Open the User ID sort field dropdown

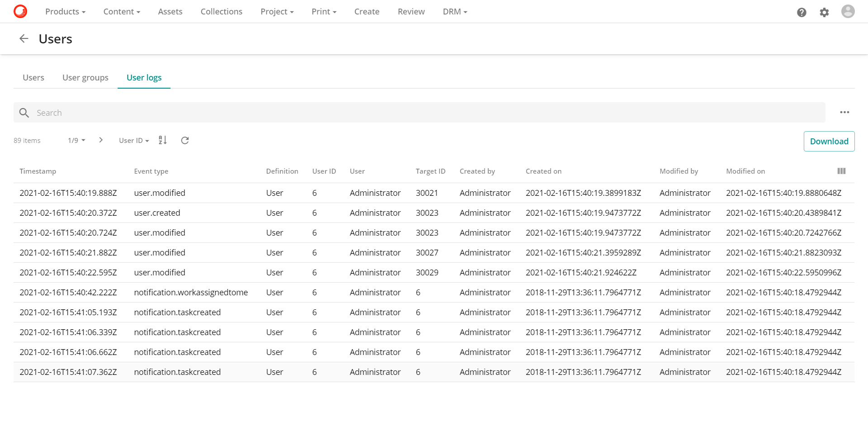coord(133,140)
